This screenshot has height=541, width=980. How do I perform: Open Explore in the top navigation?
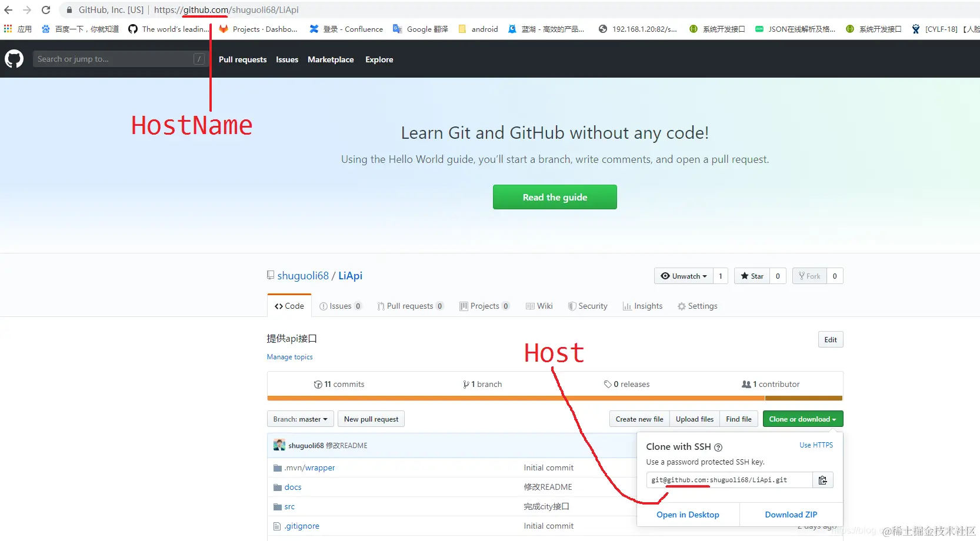[x=379, y=59]
